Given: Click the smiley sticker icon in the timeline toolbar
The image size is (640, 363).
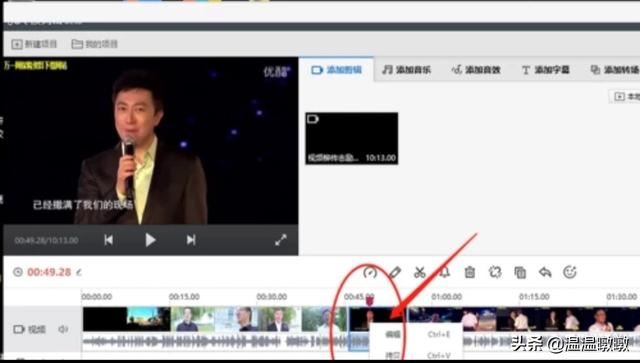Looking at the screenshot, I should (570, 272).
